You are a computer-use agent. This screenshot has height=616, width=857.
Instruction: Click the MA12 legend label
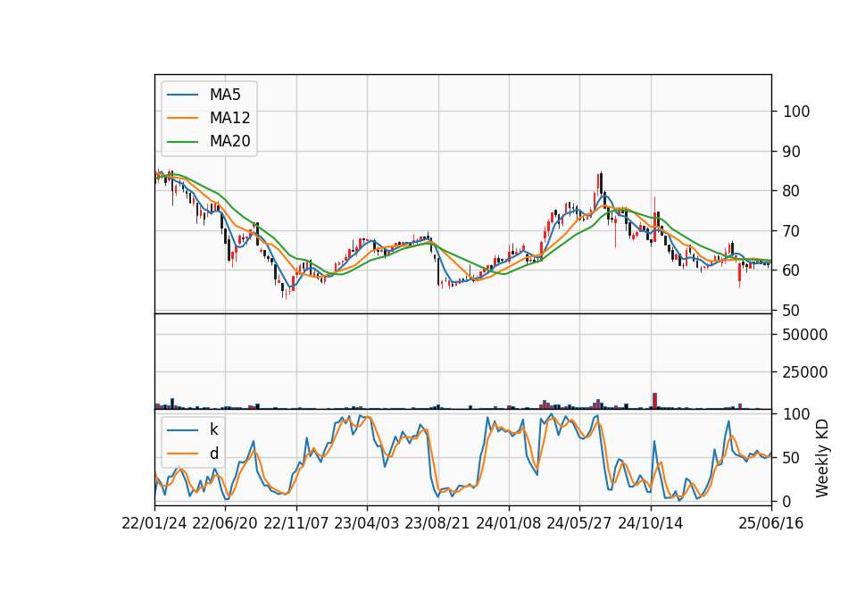coord(229,118)
